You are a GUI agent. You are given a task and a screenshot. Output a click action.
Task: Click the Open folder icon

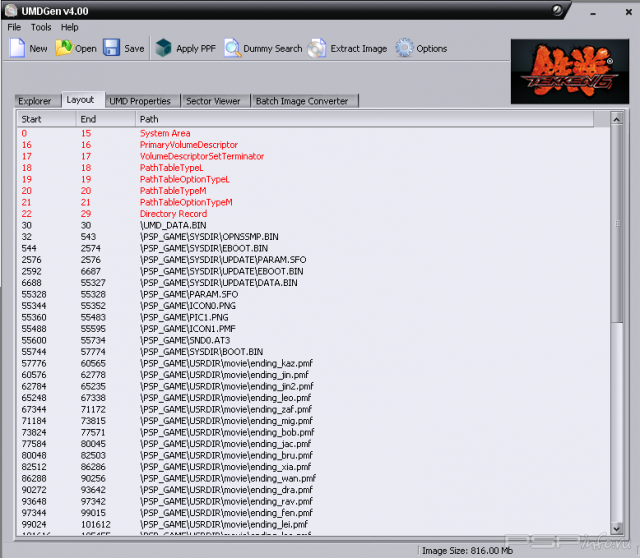pos(65,48)
